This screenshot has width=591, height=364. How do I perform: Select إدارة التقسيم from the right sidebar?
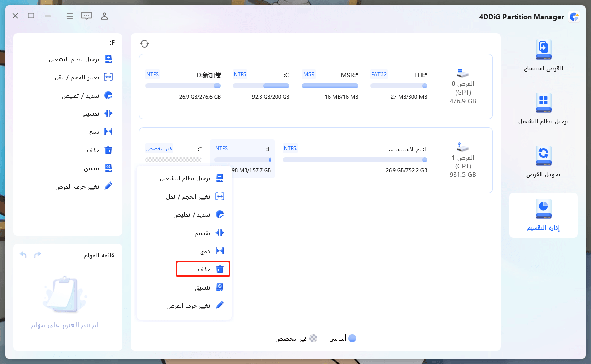tap(543, 215)
